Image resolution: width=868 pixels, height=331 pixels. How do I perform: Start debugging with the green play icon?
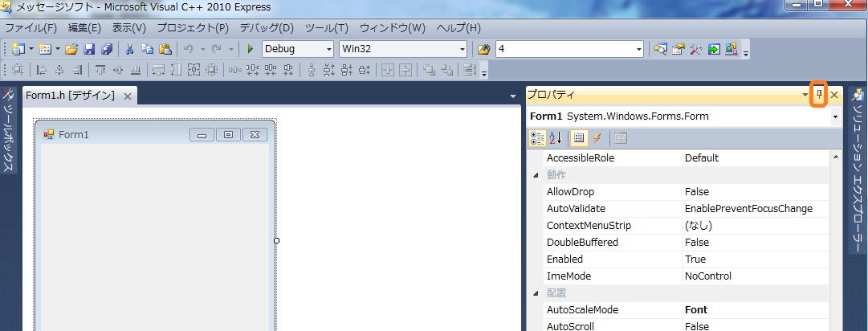pos(251,49)
